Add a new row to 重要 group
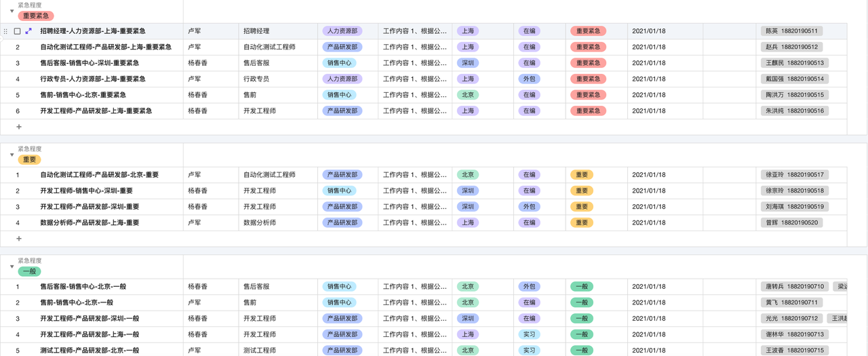Image resolution: width=868 pixels, height=356 pixels. click(x=19, y=239)
